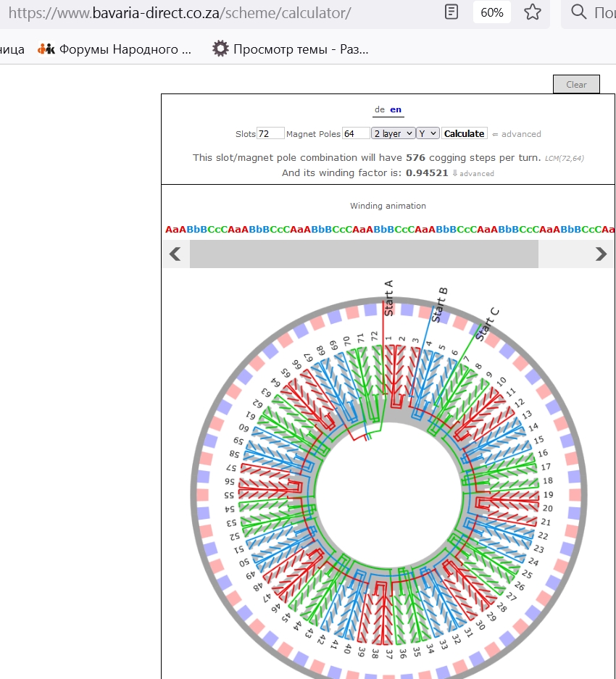This screenshot has height=679, width=616.
Task: Click the Slots input field
Action: click(x=270, y=133)
